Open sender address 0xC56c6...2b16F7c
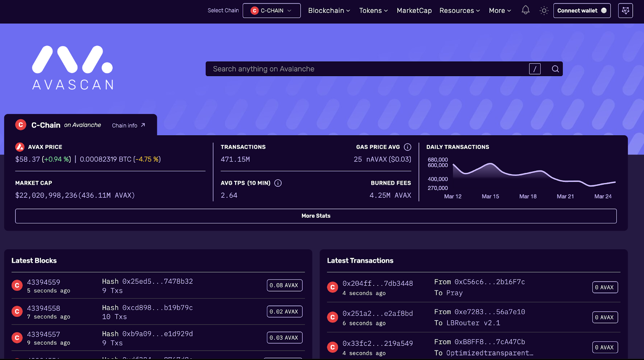Image resolution: width=644 pixels, height=360 pixels. tap(489, 282)
